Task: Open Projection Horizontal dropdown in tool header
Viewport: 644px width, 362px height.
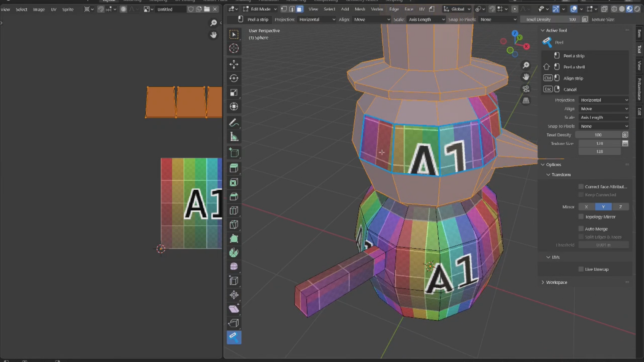Action: 317,19
